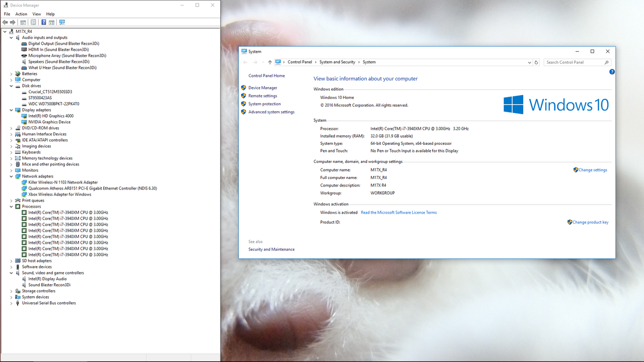Expand the Universal Serial Bus controllers category
The width and height of the screenshot is (644, 362).
point(11,303)
